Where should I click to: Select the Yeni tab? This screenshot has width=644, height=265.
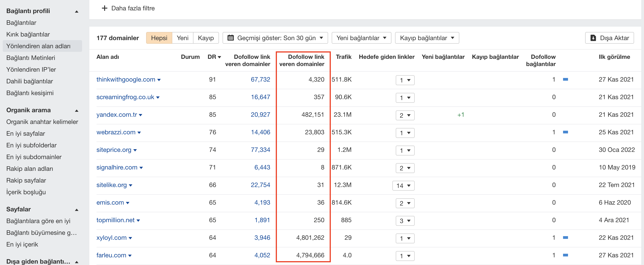[182, 38]
